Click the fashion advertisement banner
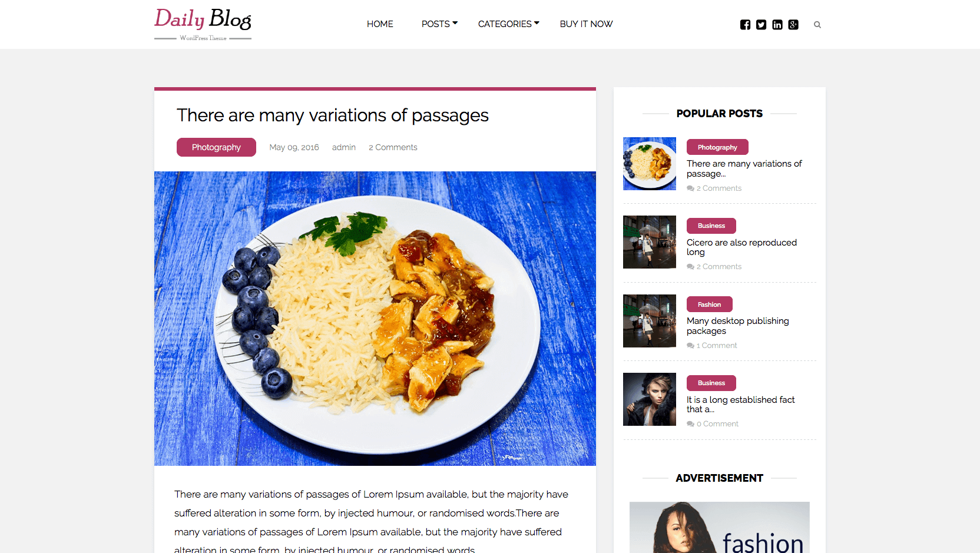The image size is (980, 553). tap(720, 527)
